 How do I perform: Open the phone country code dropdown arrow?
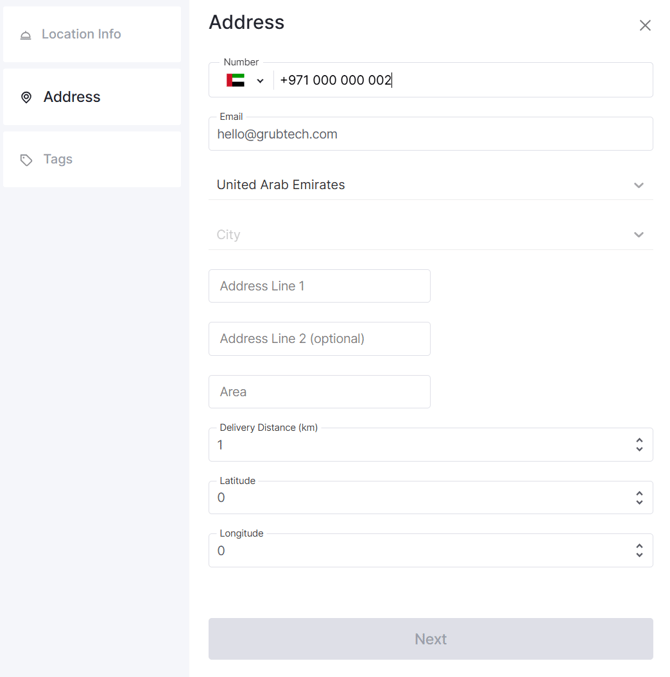pyautogui.click(x=260, y=81)
